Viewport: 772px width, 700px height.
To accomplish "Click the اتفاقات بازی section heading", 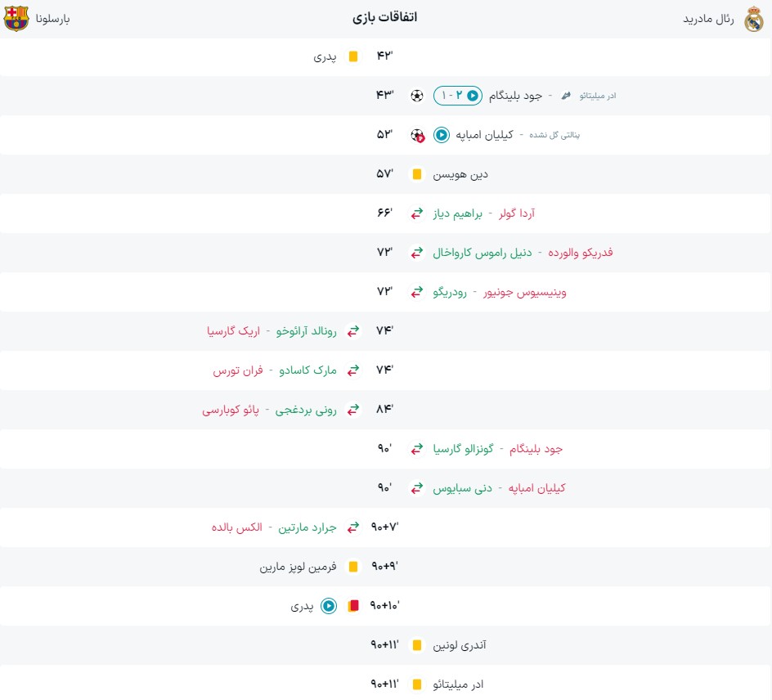I will [x=385, y=17].
